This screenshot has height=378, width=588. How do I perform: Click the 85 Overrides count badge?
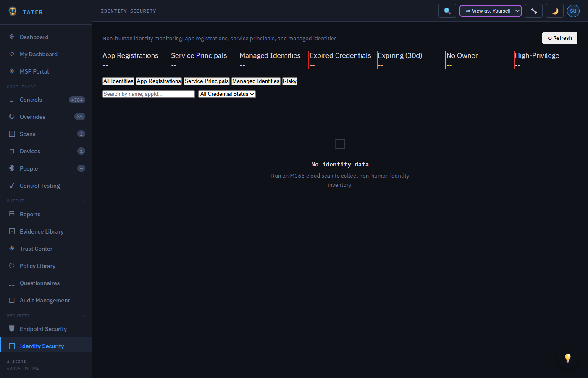pyautogui.click(x=80, y=117)
